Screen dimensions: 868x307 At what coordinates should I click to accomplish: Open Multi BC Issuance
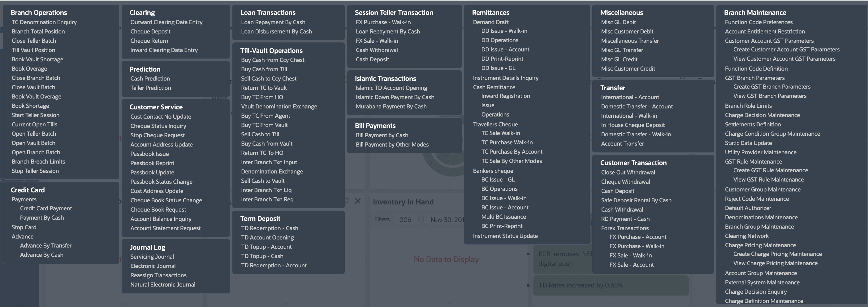[503, 217]
